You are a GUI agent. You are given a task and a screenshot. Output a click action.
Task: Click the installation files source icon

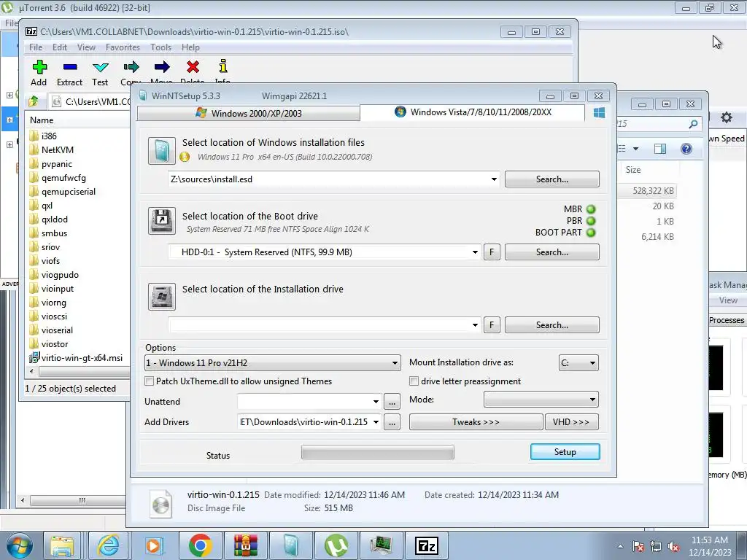pos(161,150)
